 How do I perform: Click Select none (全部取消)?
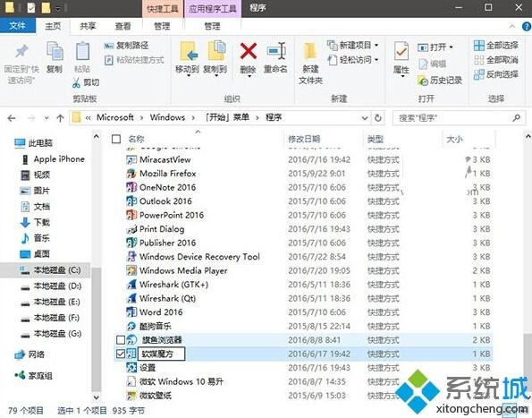[x=495, y=60]
